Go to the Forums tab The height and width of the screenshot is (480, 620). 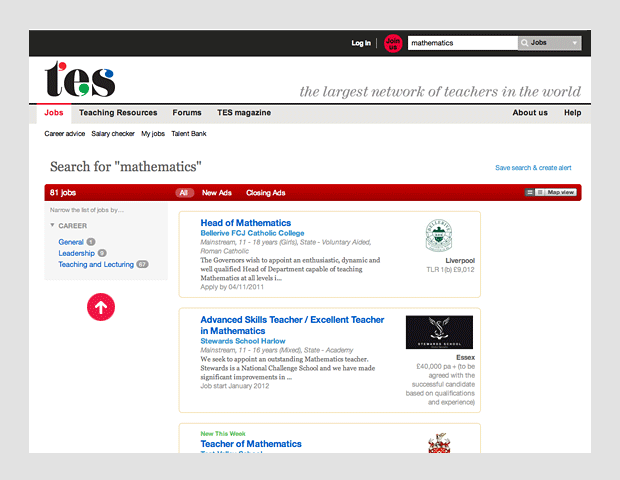186,113
